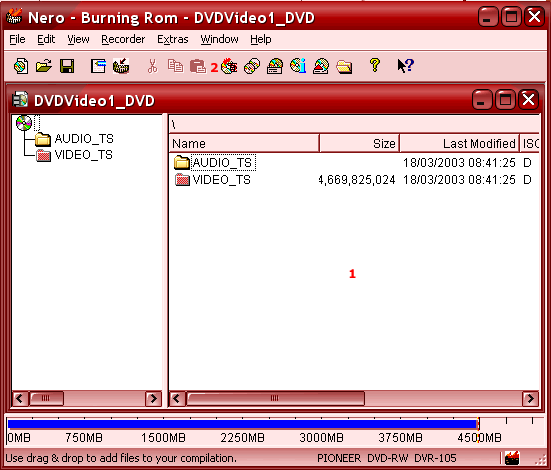Open the Disc Info icon
551x470 pixels.
click(x=298, y=66)
